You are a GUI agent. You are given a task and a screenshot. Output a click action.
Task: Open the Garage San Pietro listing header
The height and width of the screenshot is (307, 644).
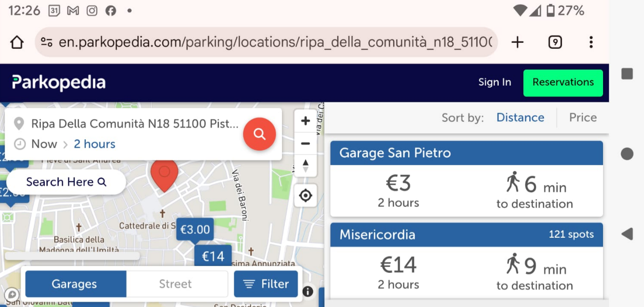click(x=466, y=153)
